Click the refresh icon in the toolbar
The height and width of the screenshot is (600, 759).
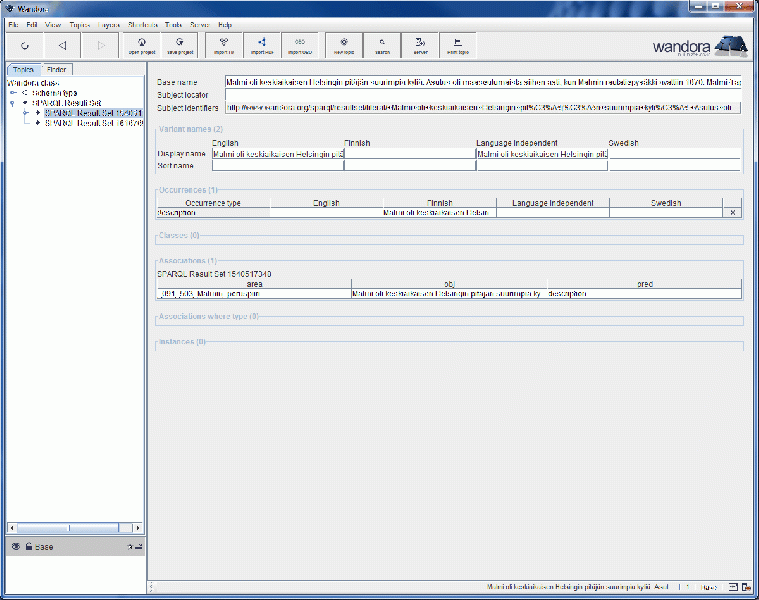[24, 45]
